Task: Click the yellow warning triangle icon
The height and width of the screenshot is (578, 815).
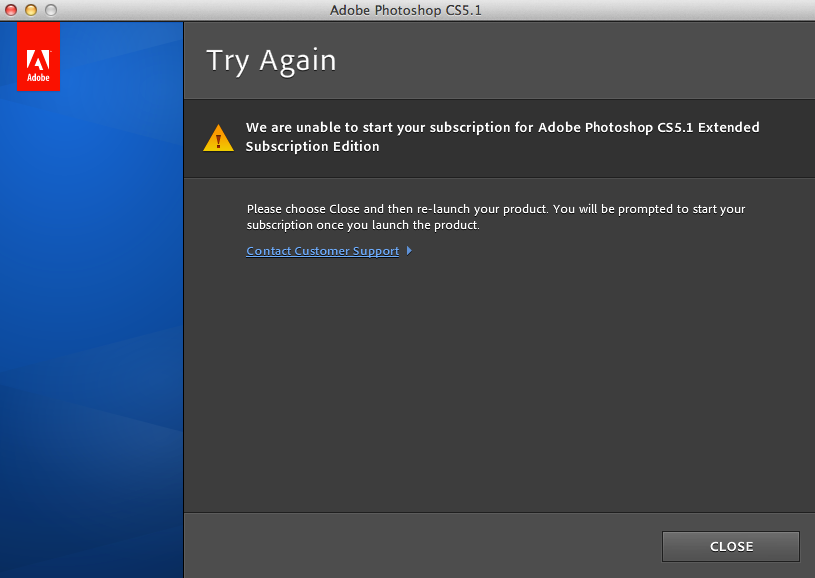Action: click(x=218, y=138)
